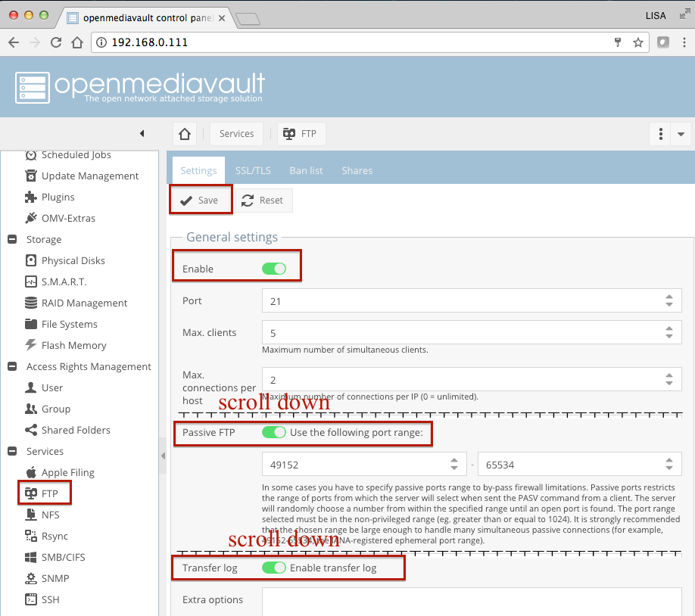695x616 pixels.
Task: Open dropdown arrow in header bar
Action: point(681,134)
